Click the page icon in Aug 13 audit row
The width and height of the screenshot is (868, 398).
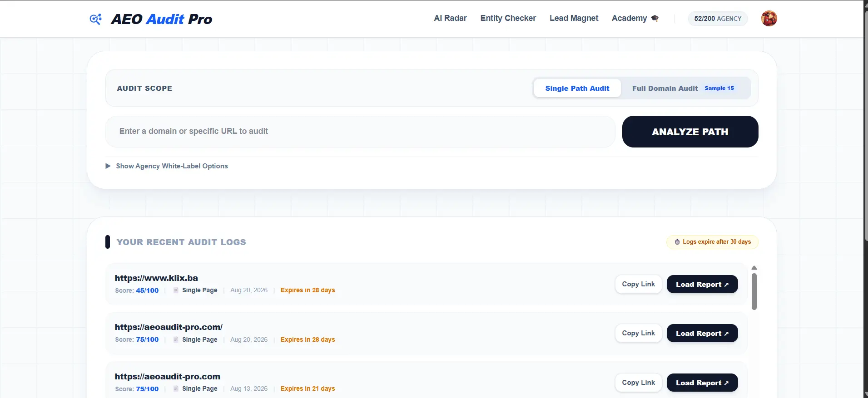pos(176,388)
